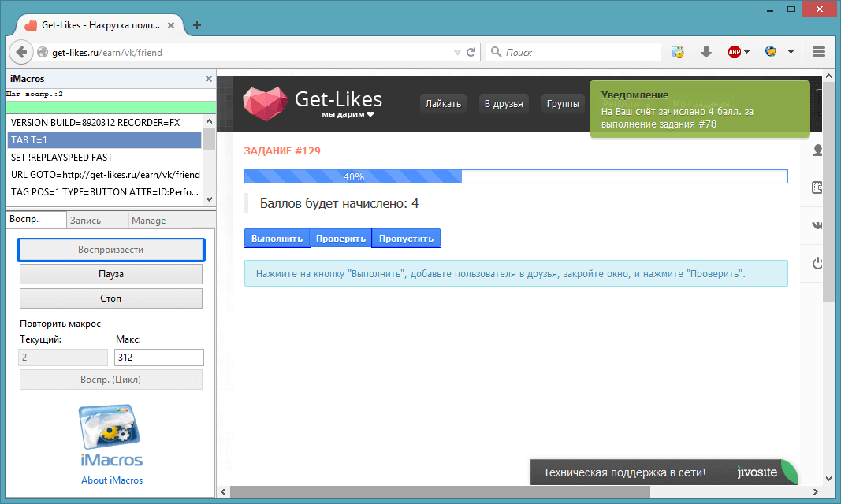Switch to the Manage tab

tap(160, 220)
